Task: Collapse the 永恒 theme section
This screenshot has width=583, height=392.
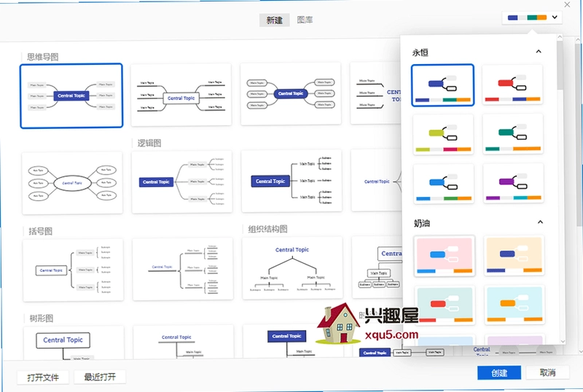Action: coord(539,52)
